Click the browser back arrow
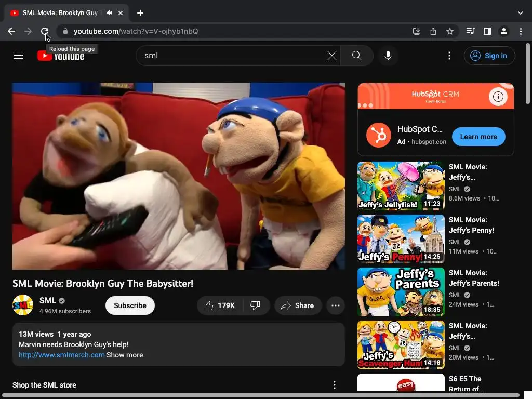 pos(11,31)
